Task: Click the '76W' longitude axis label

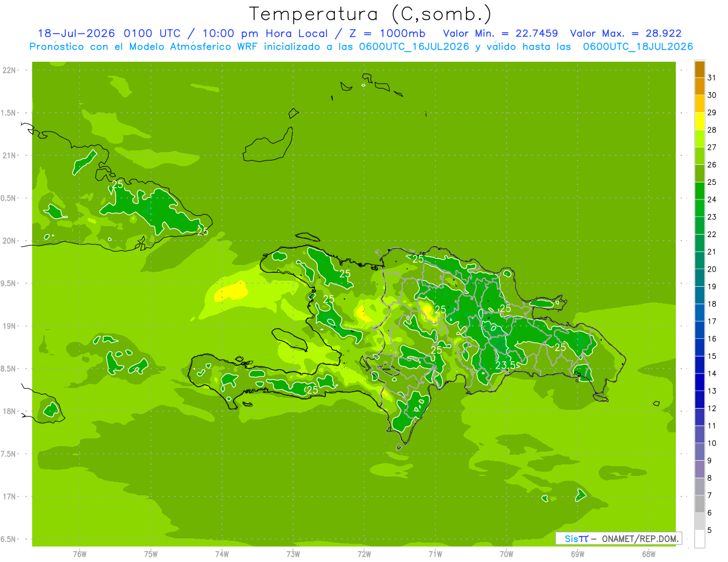Action: (79, 554)
